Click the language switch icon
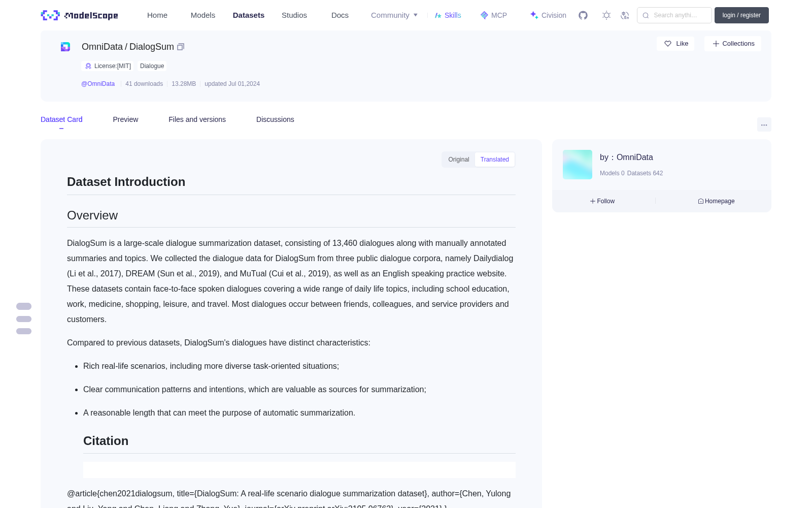 tap(625, 15)
